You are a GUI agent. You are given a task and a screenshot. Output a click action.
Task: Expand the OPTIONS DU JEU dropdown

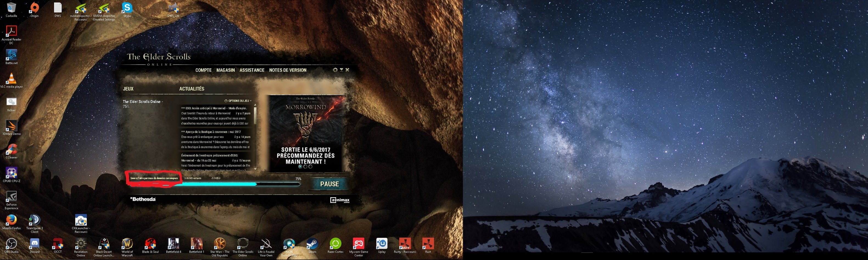click(238, 101)
